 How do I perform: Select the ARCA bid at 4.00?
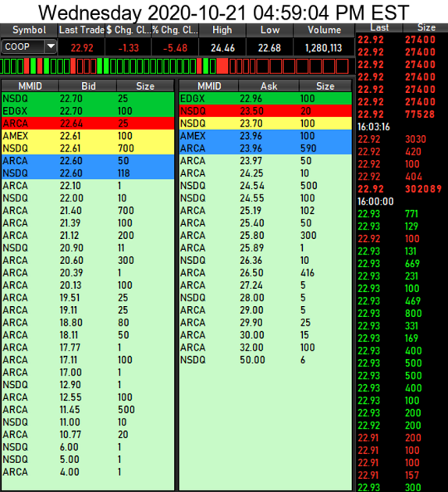[87, 472]
